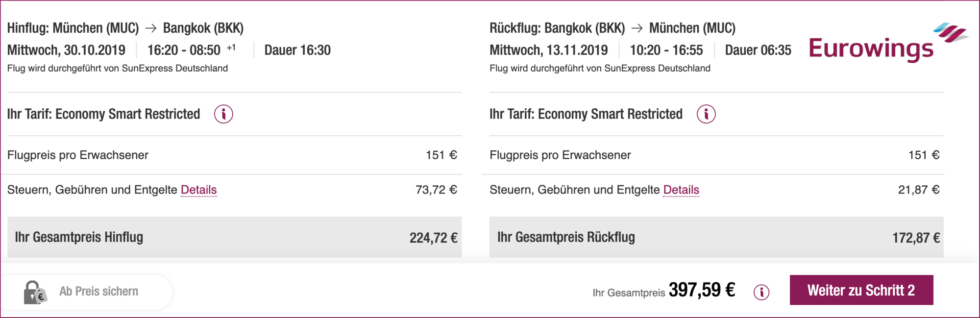Image resolution: width=980 pixels, height=318 pixels.
Task: Click the return date Mittwoch, 13.11.2019
Action: [x=548, y=50]
